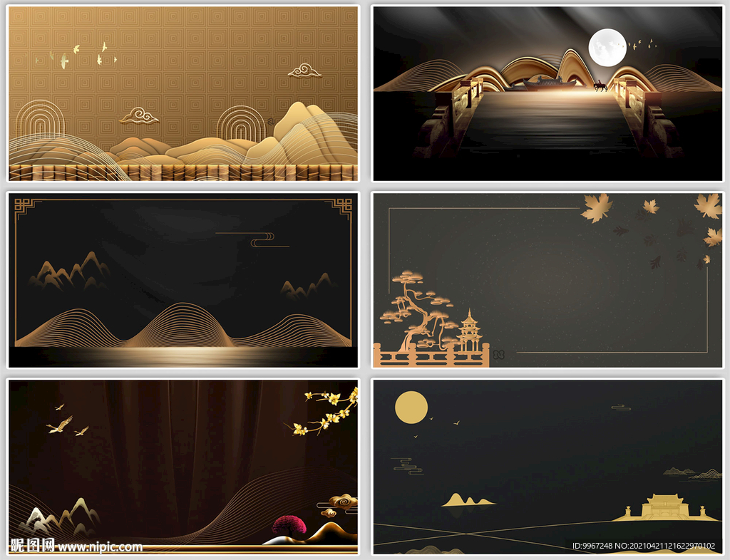Image resolution: width=730 pixels, height=560 pixels.
Task: Select the moonlit bridge background thumbnail
Action: click(547, 93)
